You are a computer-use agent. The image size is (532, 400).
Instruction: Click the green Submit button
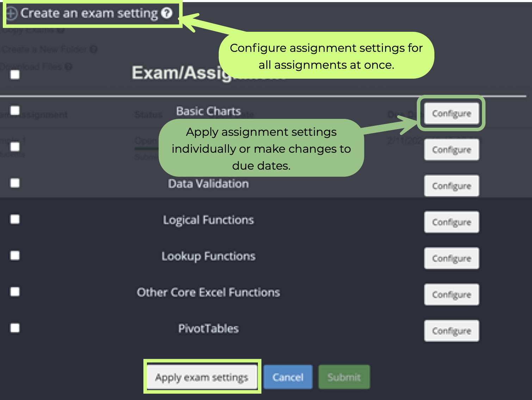coord(344,377)
